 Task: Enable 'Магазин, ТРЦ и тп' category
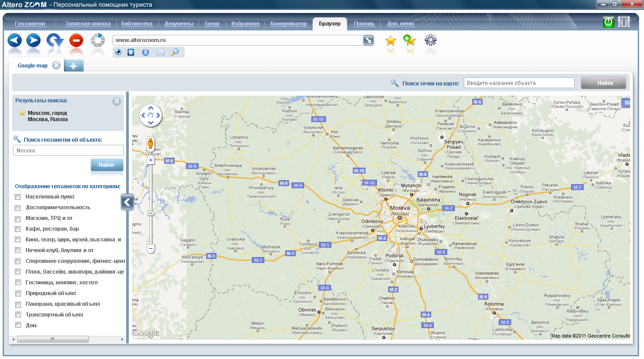click(18, 219)
